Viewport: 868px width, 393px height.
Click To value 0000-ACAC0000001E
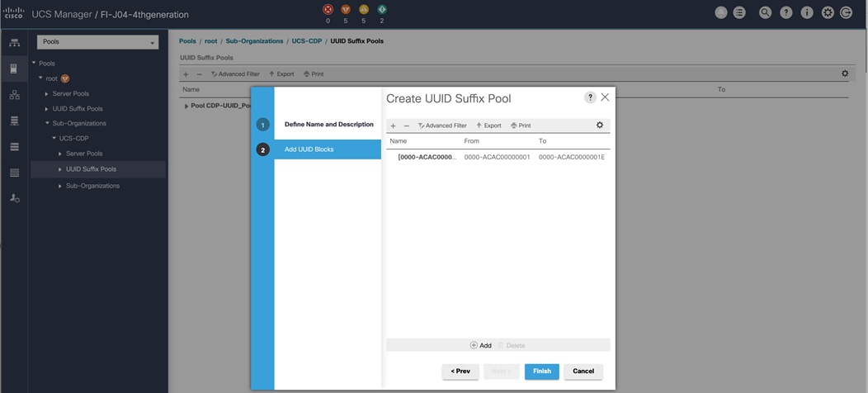pos(572,157)
